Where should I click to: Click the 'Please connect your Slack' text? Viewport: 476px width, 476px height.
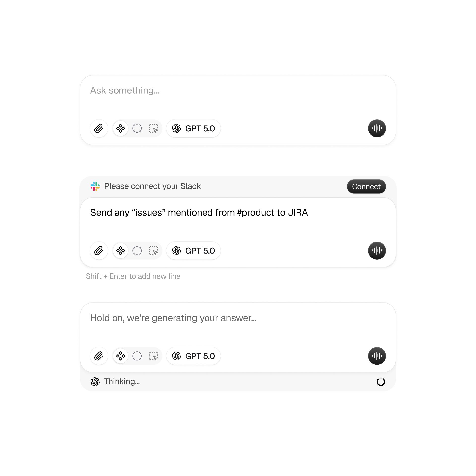click(152, 186)
